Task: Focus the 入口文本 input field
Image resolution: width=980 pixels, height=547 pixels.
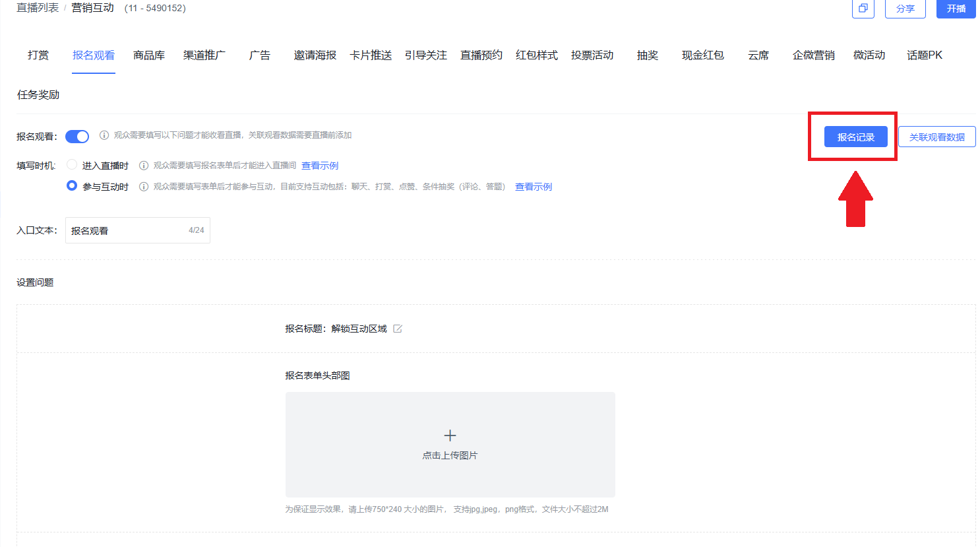Action: [x=138, y=230]
